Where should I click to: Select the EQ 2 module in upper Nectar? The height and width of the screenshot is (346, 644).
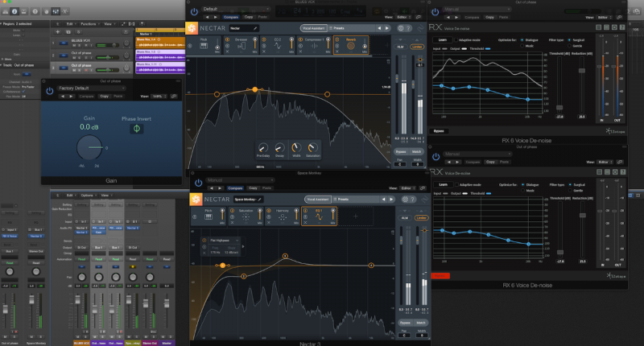click(278, 44)
